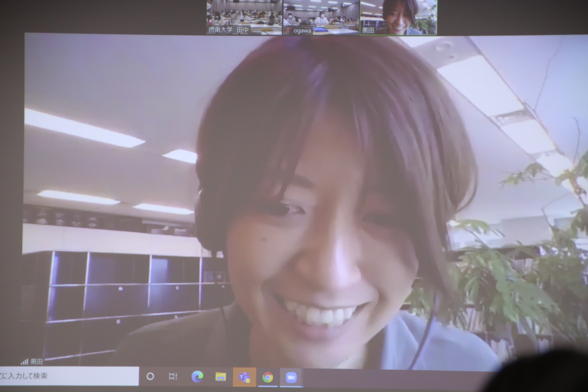This screenshot has height=392, width=588.
Task: Select the 摂南大学 田中 participant thumbnail
Action: pos(244,17)
